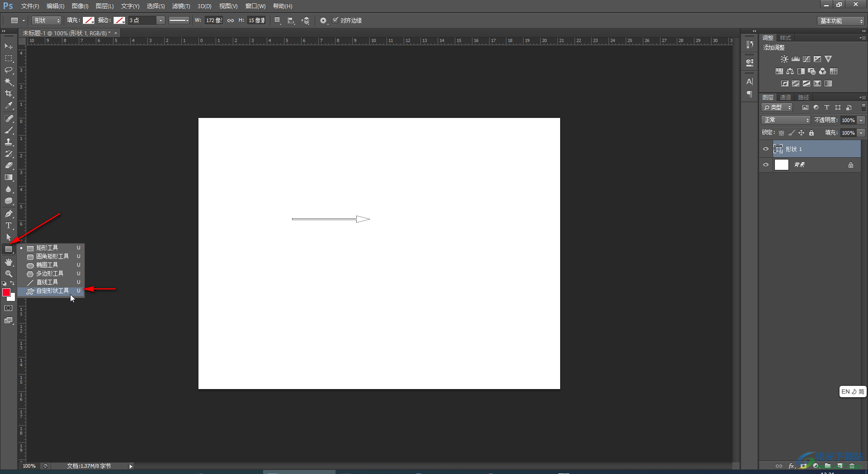Add a Curves adjustment
This screenshot has height=474, width=868.
click(x=807, y=59)
